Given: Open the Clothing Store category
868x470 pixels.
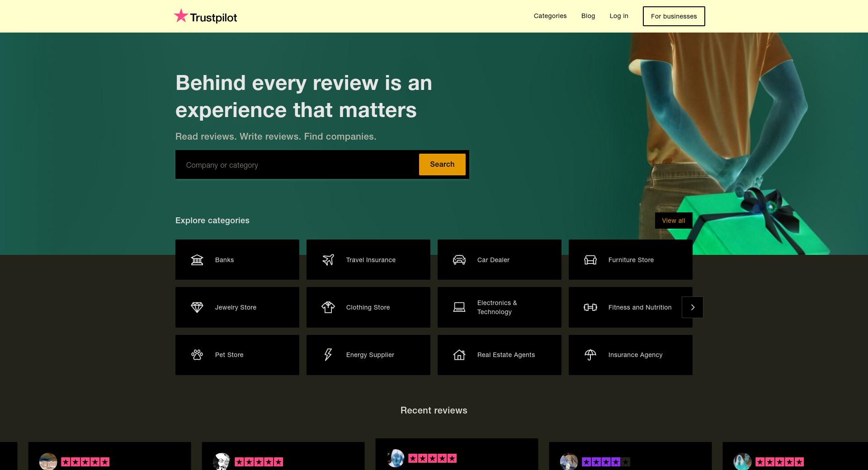Looking at the screenshot, I should coord(368,307).
